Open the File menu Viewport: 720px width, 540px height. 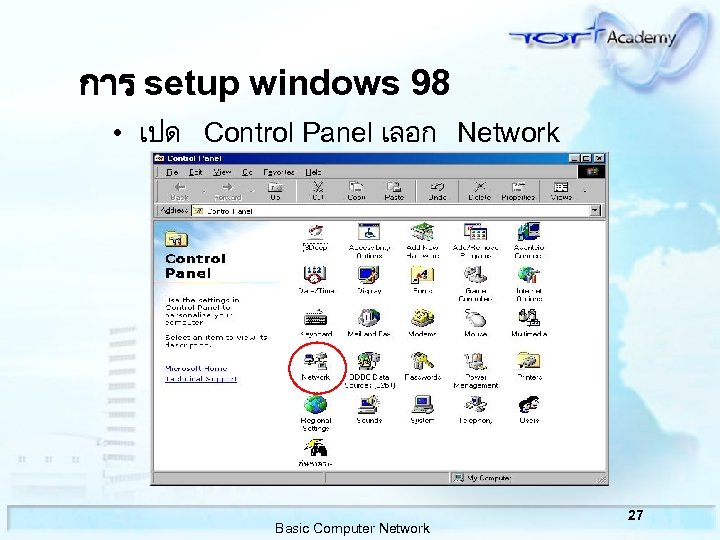[x=172, y=172]
